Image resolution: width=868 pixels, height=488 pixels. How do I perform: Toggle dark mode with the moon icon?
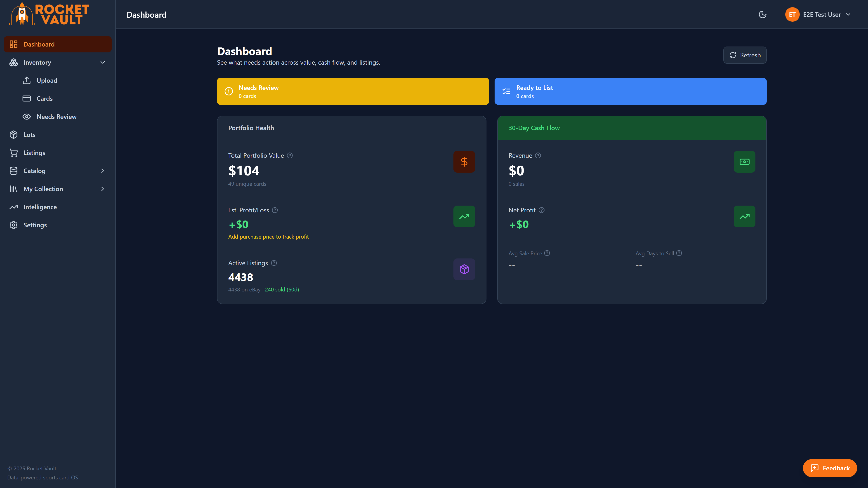click(x=762, y=14)
